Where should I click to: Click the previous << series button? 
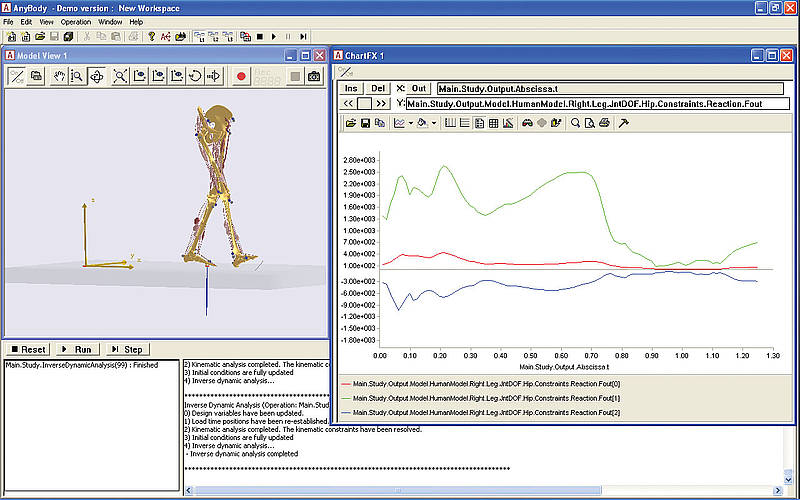pos(348,104)
